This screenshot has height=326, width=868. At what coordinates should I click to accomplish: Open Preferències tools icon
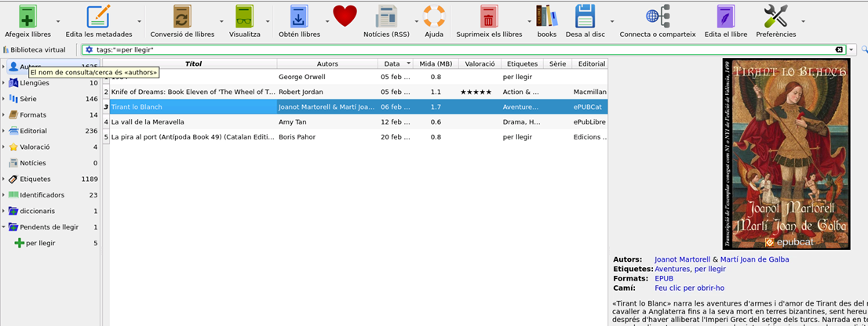pyautogui.click(x=775, y=16)
